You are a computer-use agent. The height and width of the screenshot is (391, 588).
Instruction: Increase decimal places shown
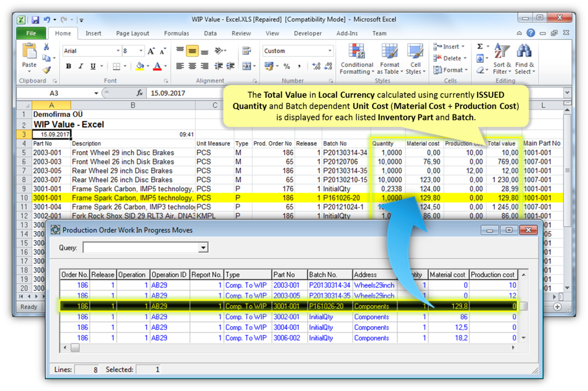[316, 66]
